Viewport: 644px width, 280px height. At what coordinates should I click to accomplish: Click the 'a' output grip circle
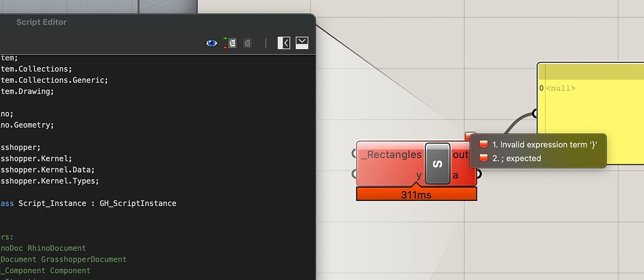coord(478,175)
